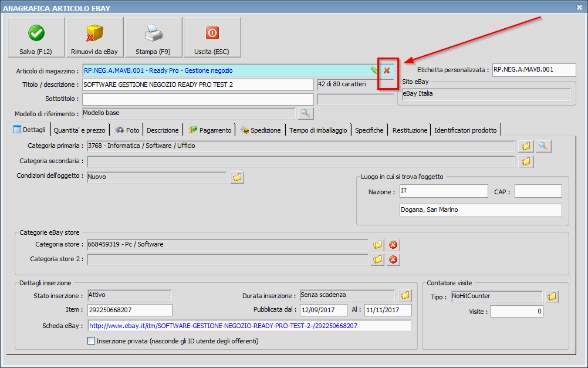588x368 pixels.
Task: Select the Tempo di imballaggio tab
Action: (318, 130)
